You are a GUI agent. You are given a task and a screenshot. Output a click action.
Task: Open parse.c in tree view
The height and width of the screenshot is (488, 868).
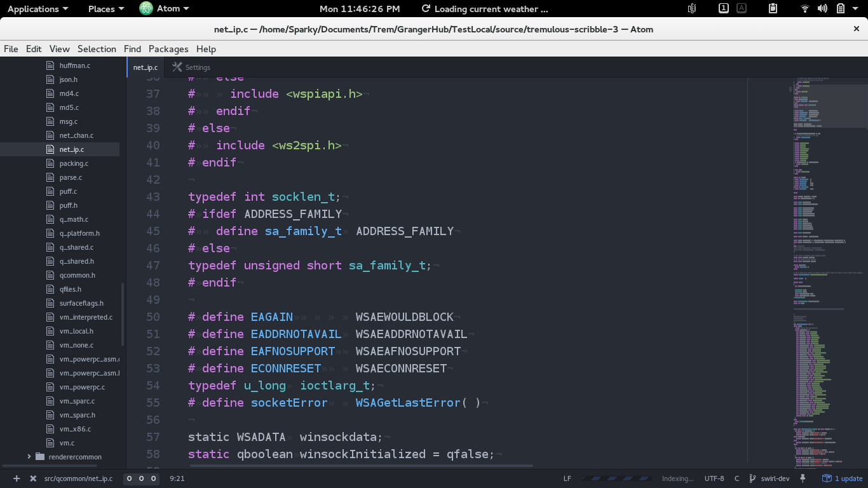[71, 177]
